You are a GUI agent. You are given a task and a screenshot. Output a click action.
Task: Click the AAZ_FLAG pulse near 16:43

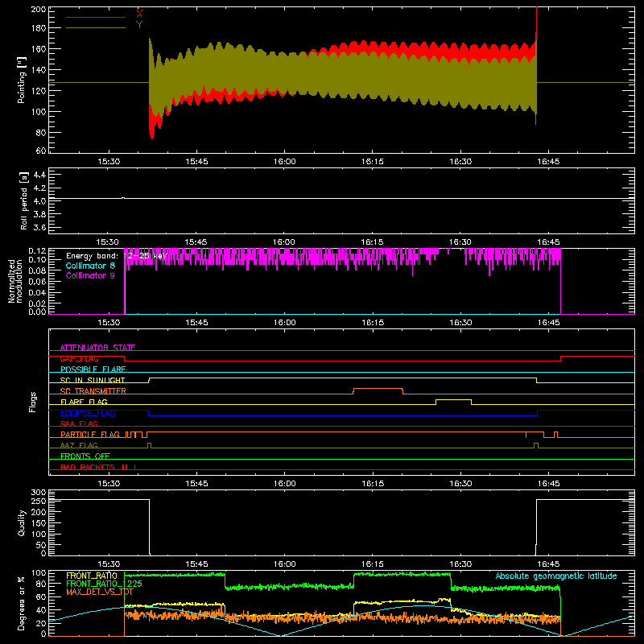(x=536, y=445)
